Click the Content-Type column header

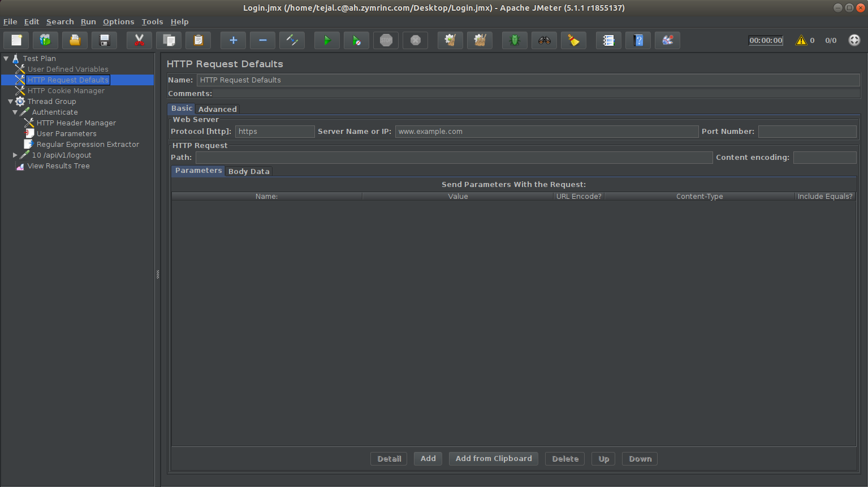tap(699, 196)
